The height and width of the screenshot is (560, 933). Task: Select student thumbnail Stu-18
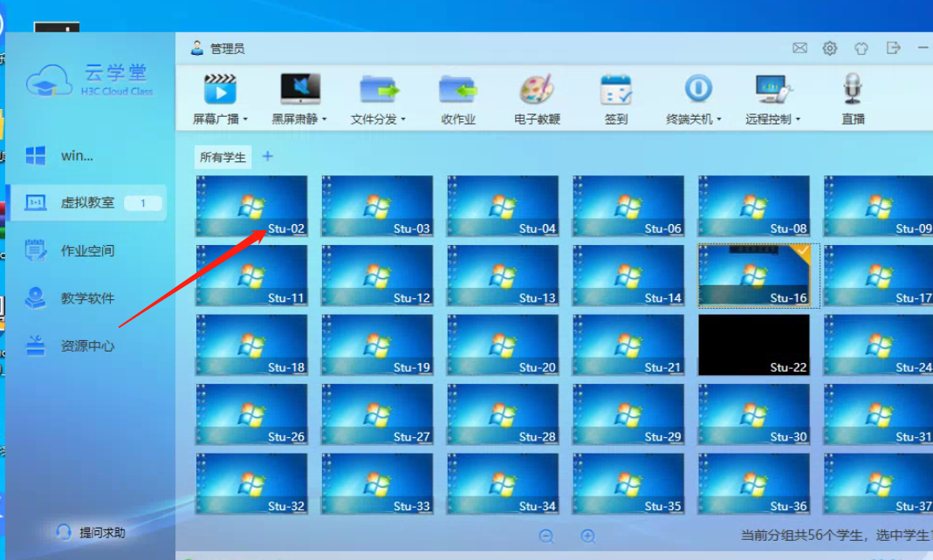coord(251,345)
